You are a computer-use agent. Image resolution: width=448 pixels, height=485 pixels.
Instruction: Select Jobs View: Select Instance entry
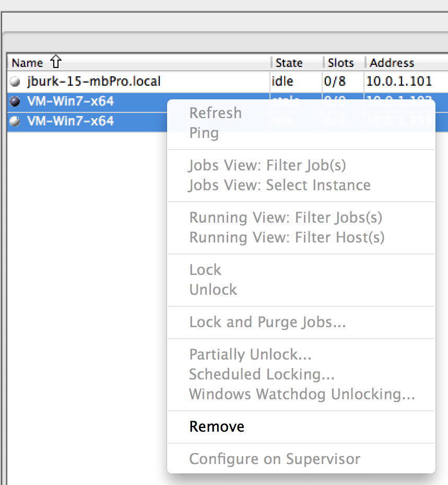coord(279,185)
